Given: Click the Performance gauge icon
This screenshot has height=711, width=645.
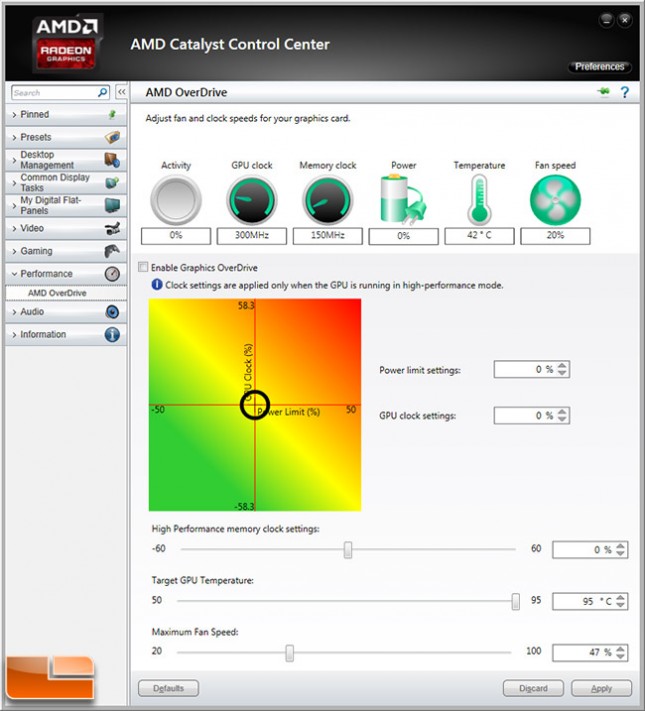Looking at the screenshot, I should (112, 274).
